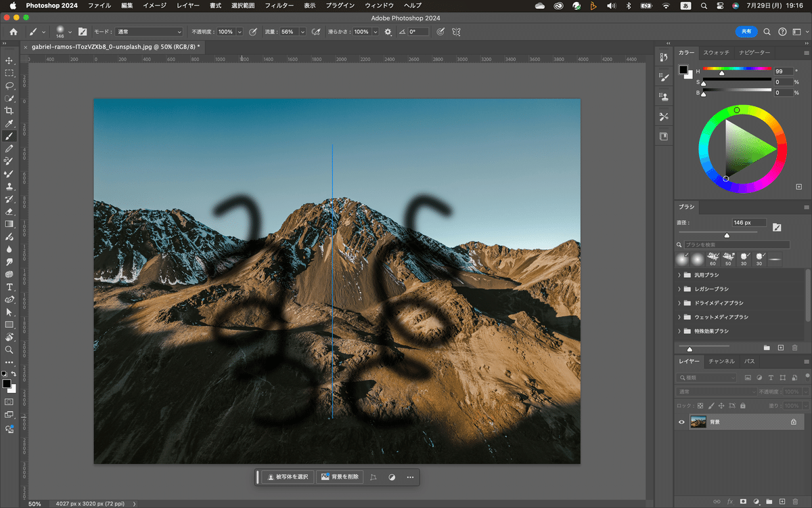Open brush settings gear in options bar
Screen dimensions: 812x508
point(388,32)
